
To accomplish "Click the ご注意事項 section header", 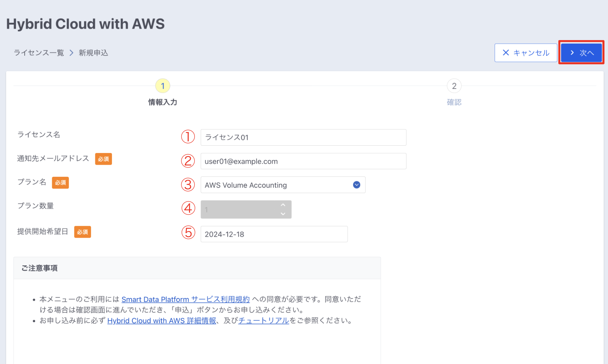I will 197,268.
